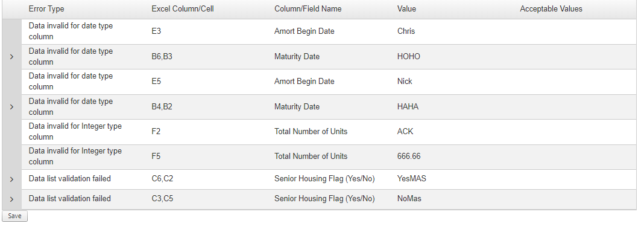Sort by the Error Type column header
Image resolution: width=644 pixels, height=226 pixels.
pos(46,8)
